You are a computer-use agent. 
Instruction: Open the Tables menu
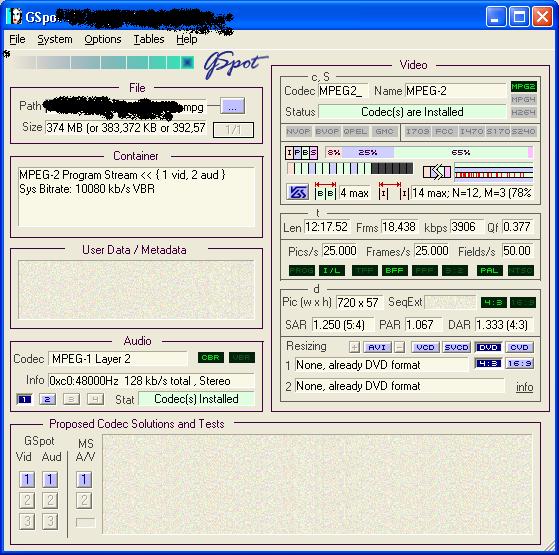tap(149, 39)
